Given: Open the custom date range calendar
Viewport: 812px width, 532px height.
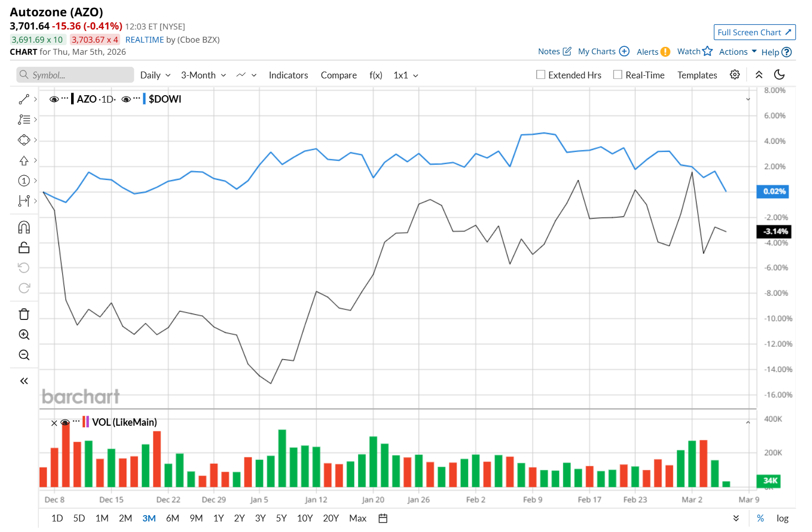Looking at the screenshot, I should click(x=383, y=518).
